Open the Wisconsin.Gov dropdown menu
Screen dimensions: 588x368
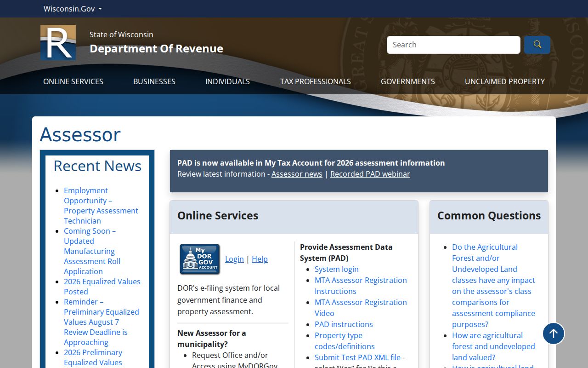[73, 9]
